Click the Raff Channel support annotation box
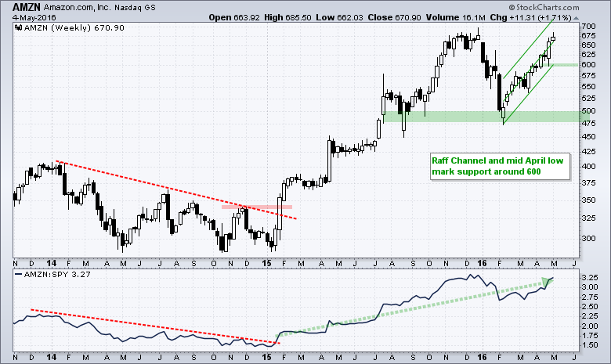The height and width of the screenshot is (364, 611). coord(500,166)
